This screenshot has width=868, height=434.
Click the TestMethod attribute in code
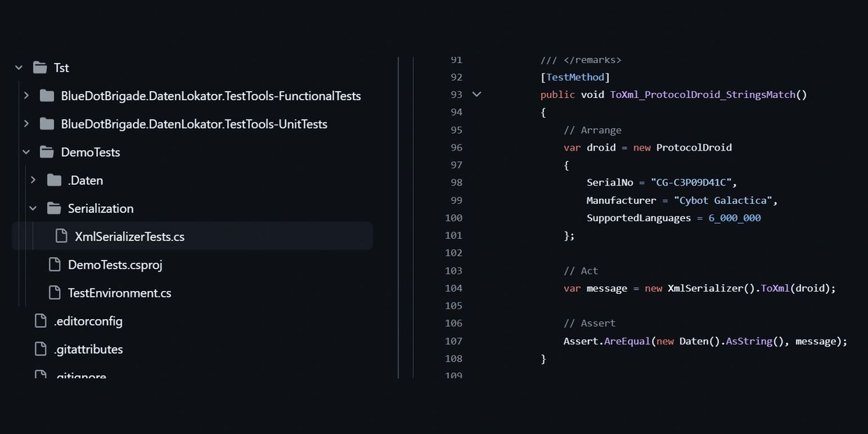coord(575,77)
